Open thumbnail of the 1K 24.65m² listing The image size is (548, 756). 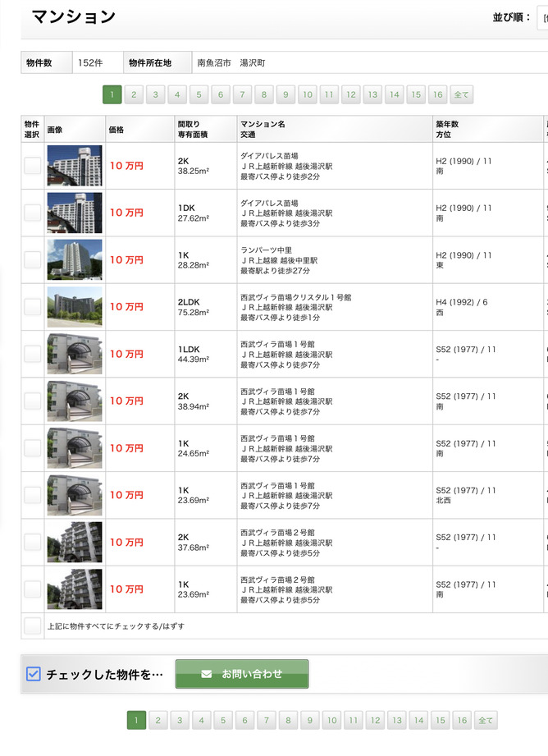click(x=75, y=448)
